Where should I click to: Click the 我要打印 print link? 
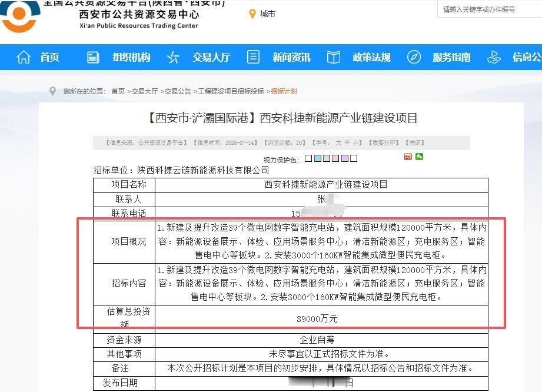[x=384, y=143]
